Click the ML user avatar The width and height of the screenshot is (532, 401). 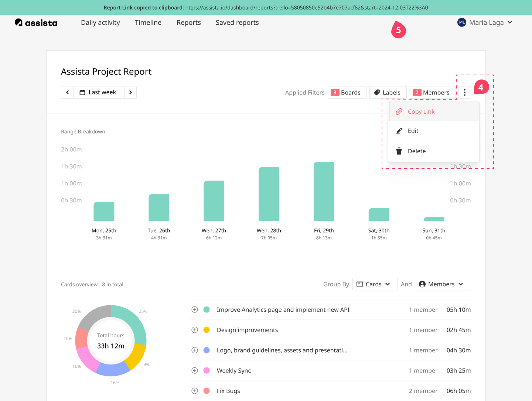[x=461, y=23]
